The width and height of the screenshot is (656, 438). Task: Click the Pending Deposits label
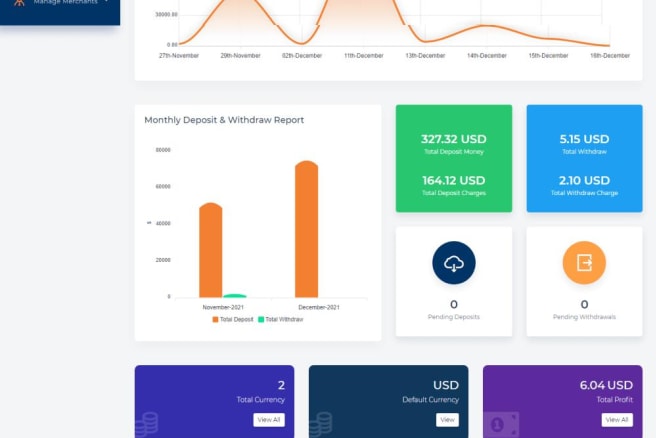coord(454,317)
